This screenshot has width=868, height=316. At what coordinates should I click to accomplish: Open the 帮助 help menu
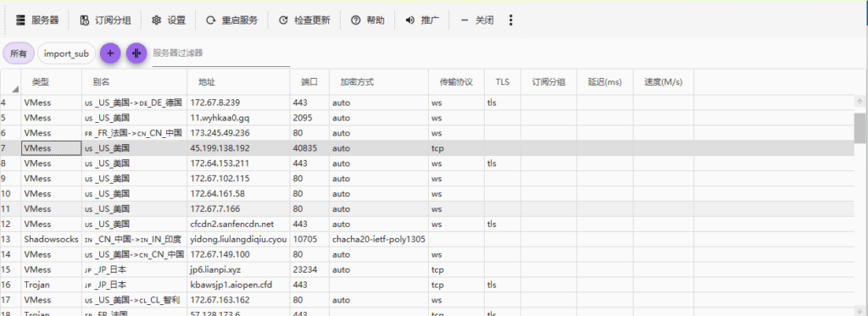367,20
